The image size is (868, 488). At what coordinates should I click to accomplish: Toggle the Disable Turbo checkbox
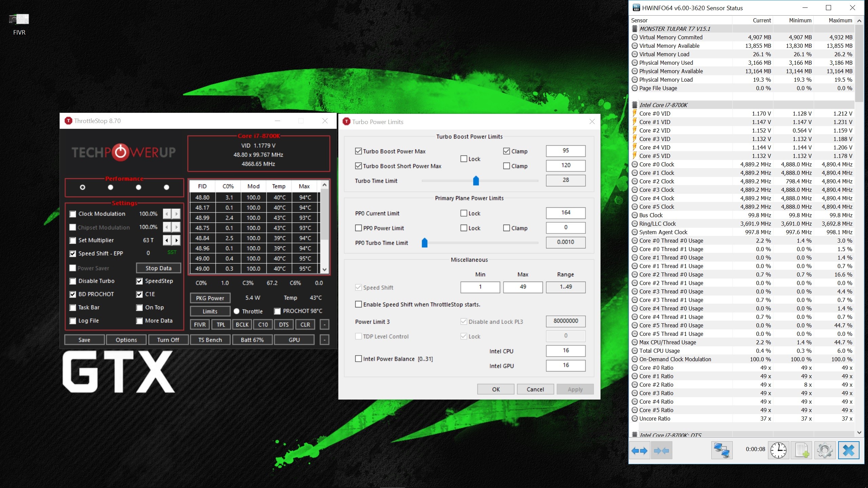tap(73, 281)
